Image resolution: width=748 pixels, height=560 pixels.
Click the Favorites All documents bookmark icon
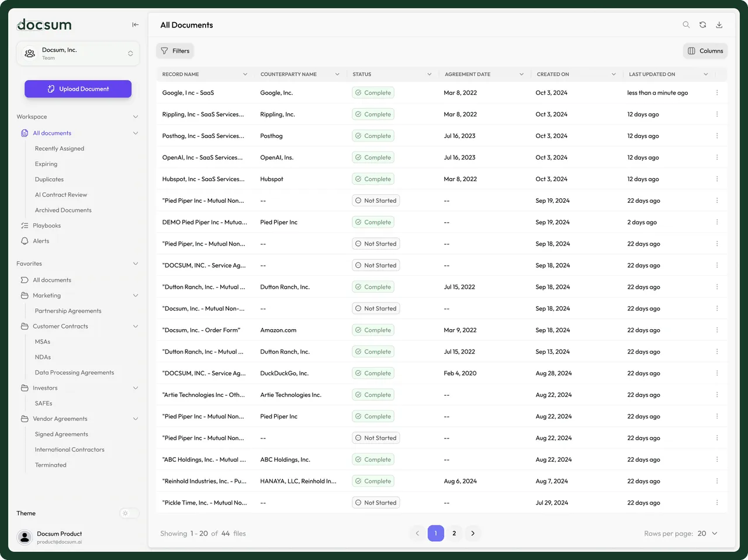point(25,280)
